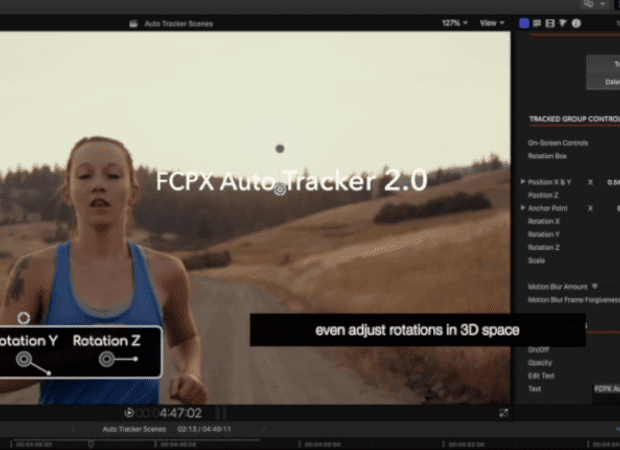Click the Edit Text parameter label
Image resolution: width=620 pixels, height=450 pixels.
click(x=541, y=376)
